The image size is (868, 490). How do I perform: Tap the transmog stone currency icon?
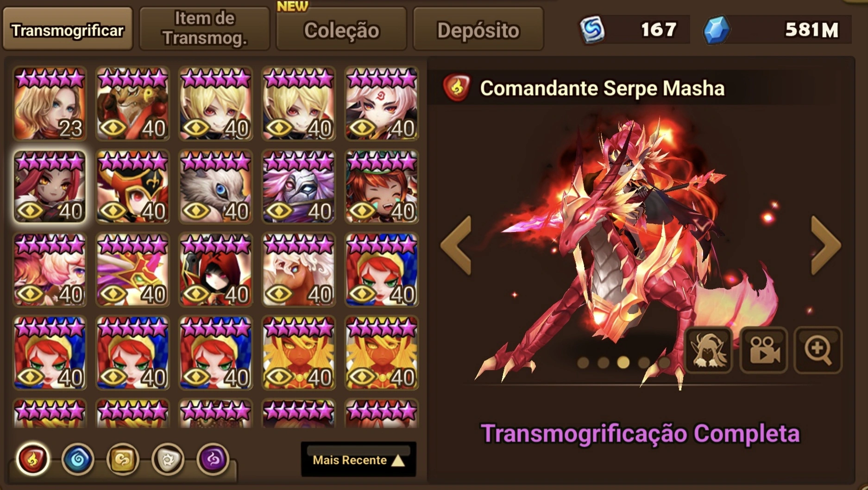(x=592, y=30)
